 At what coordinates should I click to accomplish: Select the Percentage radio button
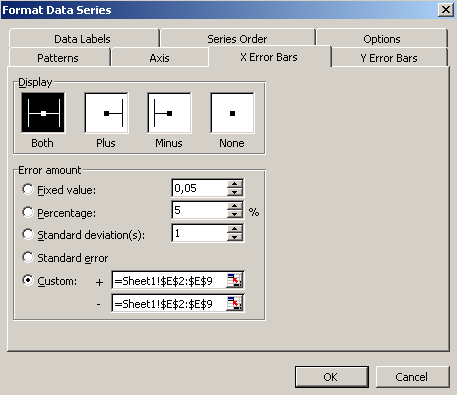coord(28,212)
